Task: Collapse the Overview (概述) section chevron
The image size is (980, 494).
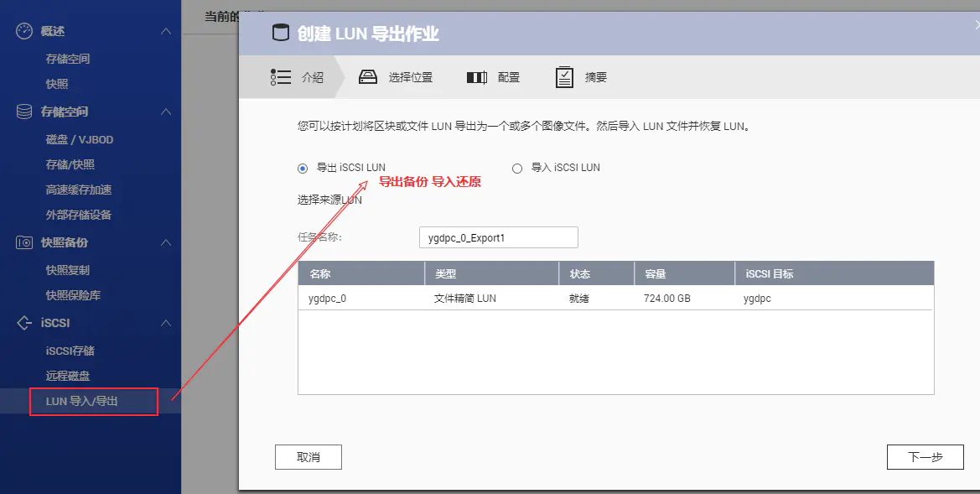Action: (166, 31)
